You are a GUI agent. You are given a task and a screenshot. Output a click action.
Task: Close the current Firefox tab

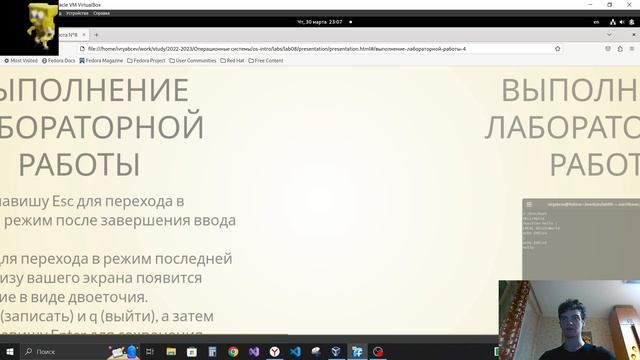point(84,35)
